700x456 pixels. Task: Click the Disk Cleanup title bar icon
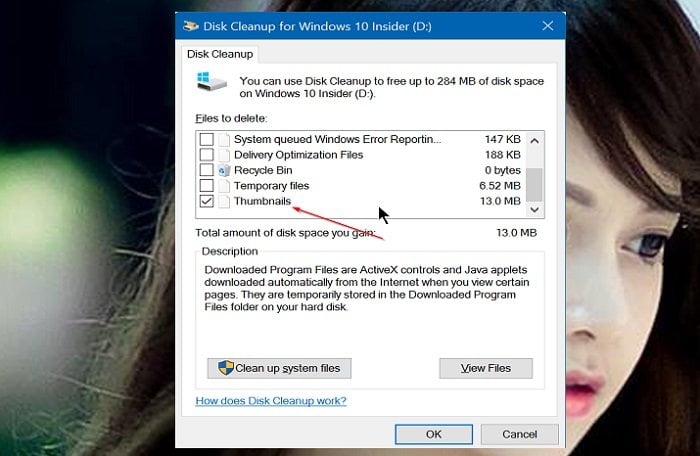191,26
